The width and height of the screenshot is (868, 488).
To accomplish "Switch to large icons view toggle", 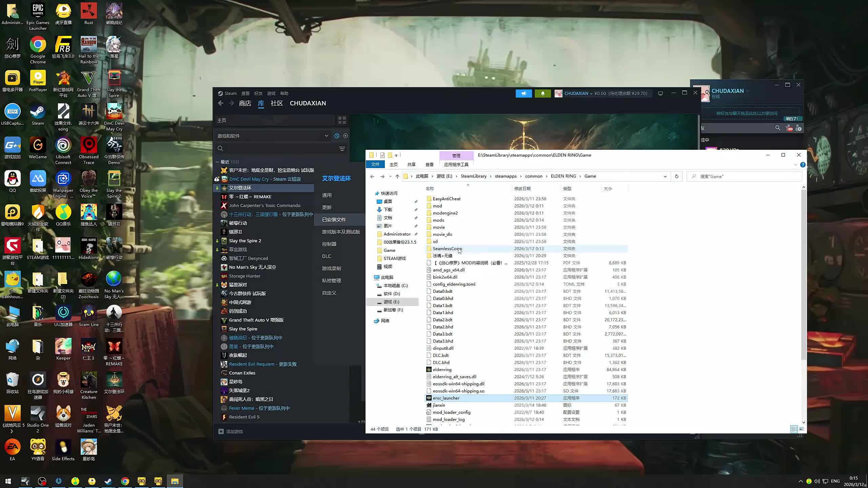I will [802, 429].
